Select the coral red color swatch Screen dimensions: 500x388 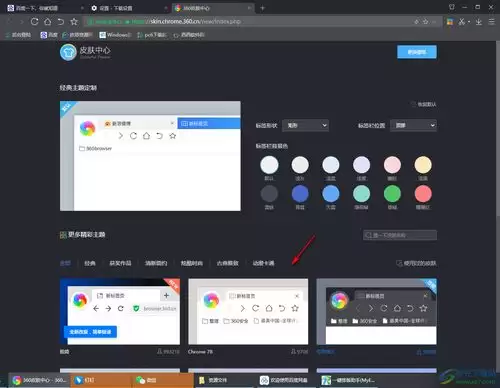click(423, 194)
